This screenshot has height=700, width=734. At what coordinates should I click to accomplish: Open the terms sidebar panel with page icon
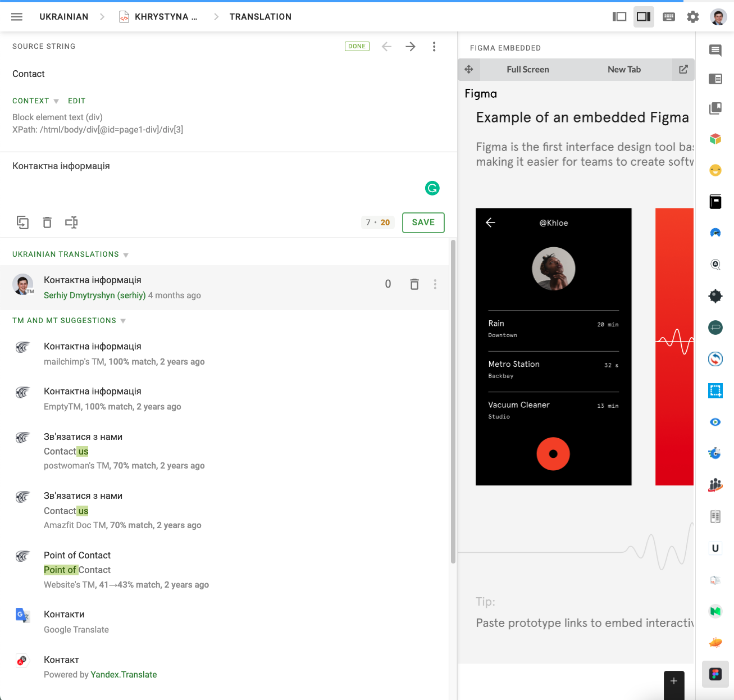[715, 79]
